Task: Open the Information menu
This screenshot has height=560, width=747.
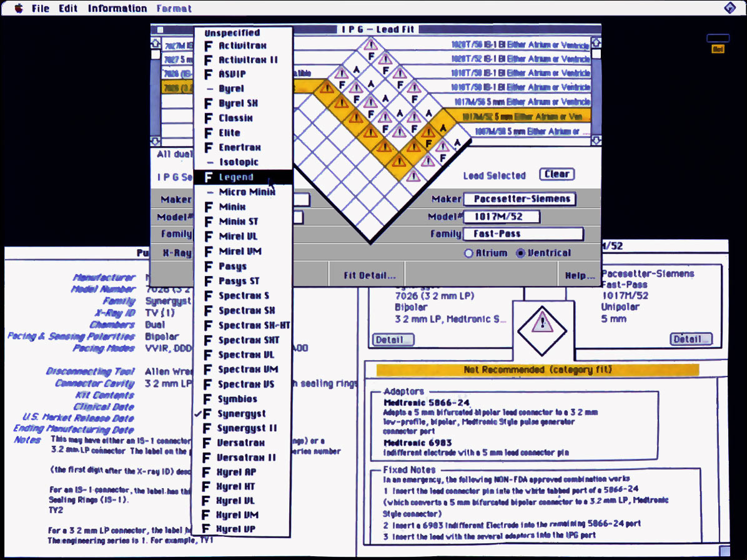Action: [x=117, y=9]
